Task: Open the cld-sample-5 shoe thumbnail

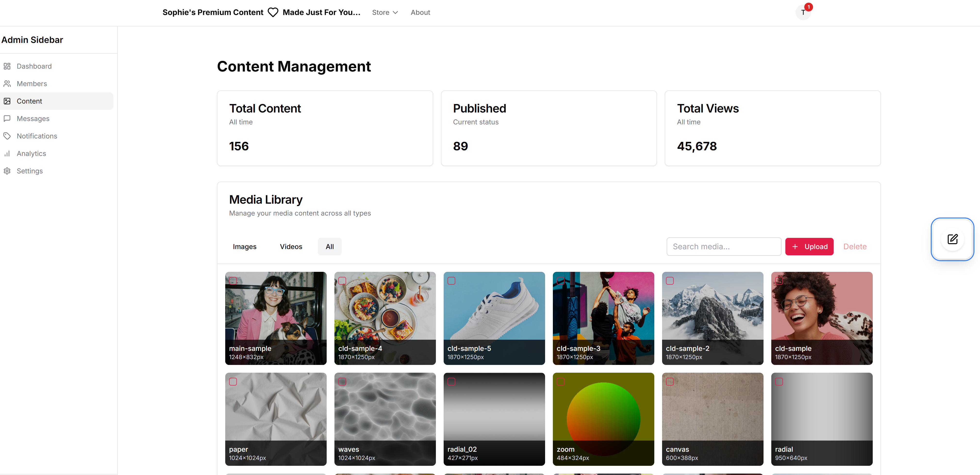Action: pos(494,318)
